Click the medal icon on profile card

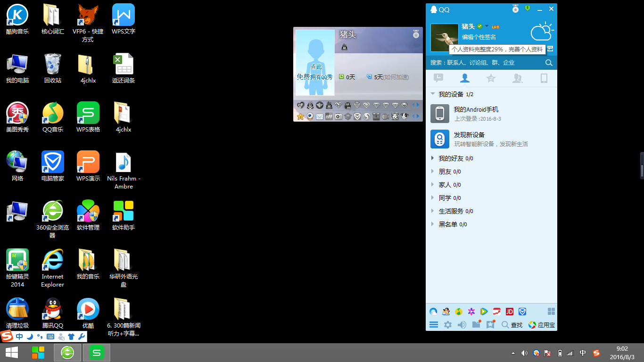tap(416, 34)
